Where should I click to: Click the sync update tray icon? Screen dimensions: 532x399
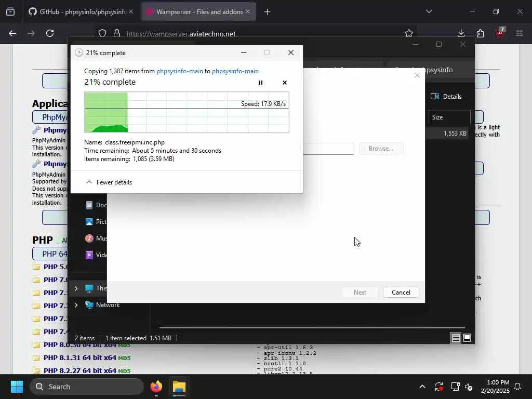pyautogui.click(x=438, y=387)
